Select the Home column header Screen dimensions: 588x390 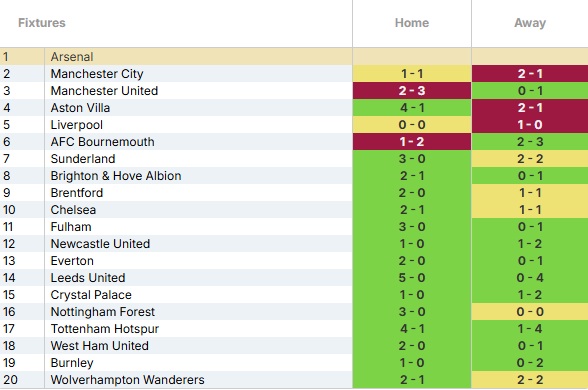(412, 23)
